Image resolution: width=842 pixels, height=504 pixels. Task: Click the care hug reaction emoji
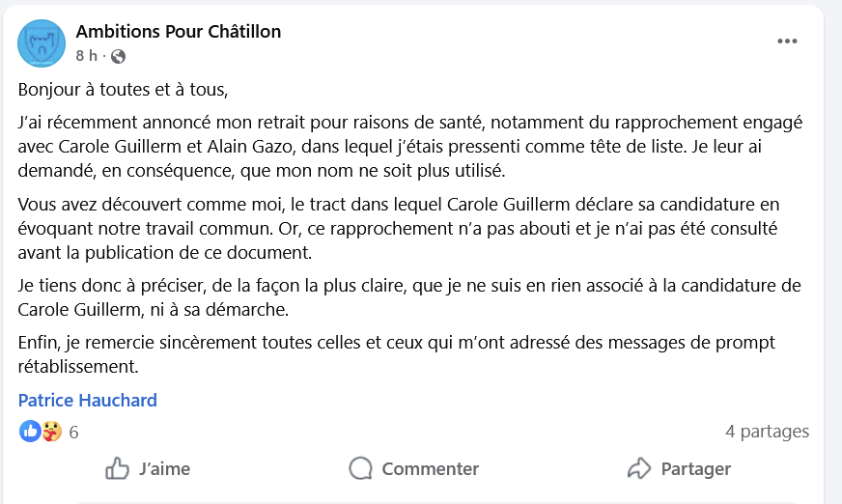[x=51, y=432]
